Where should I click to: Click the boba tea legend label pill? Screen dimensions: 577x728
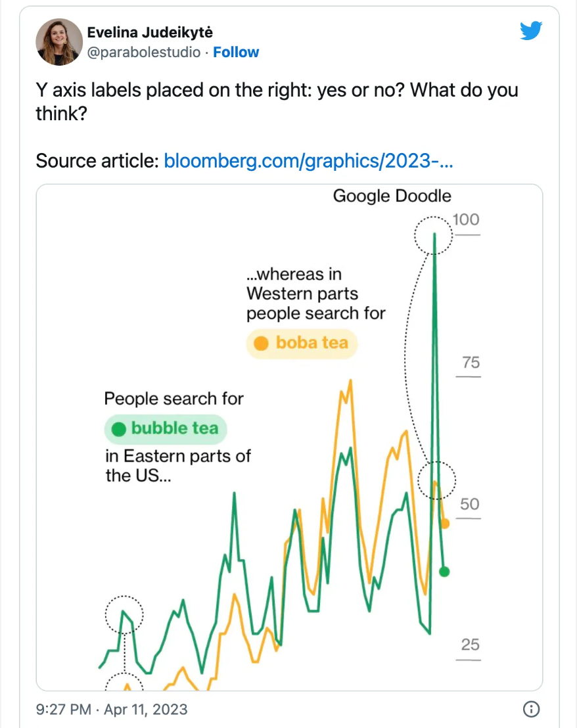(302, 343)
